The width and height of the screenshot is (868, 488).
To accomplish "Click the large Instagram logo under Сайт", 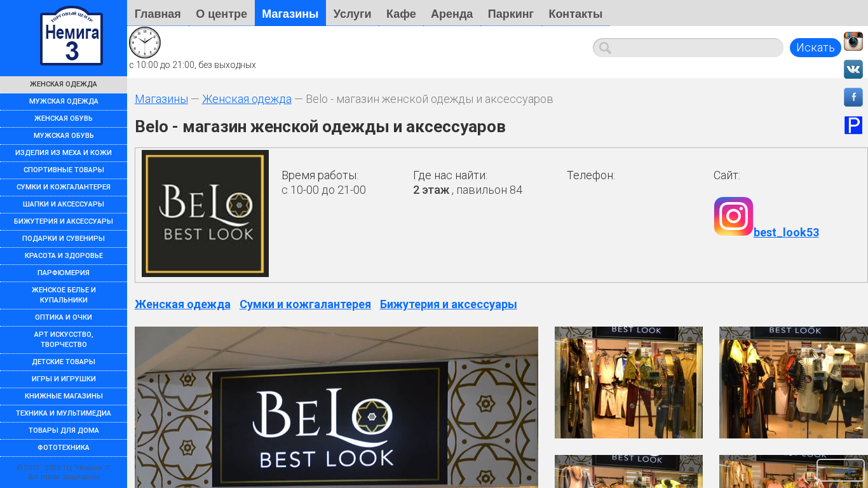I will pyautogui.click(x=733, y=217).
